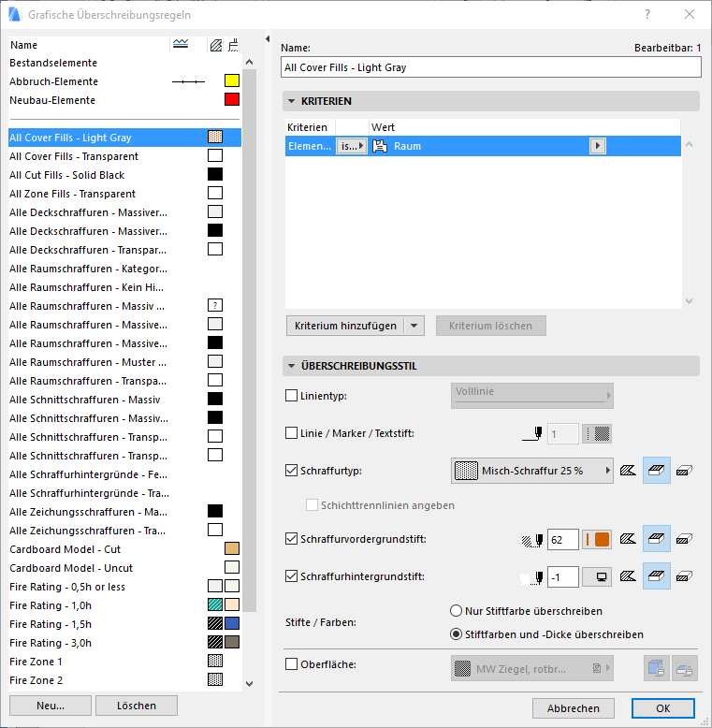712x728 pixels.
Task: Click the line pen icon beside Textstift
Action: click(532, 433)
